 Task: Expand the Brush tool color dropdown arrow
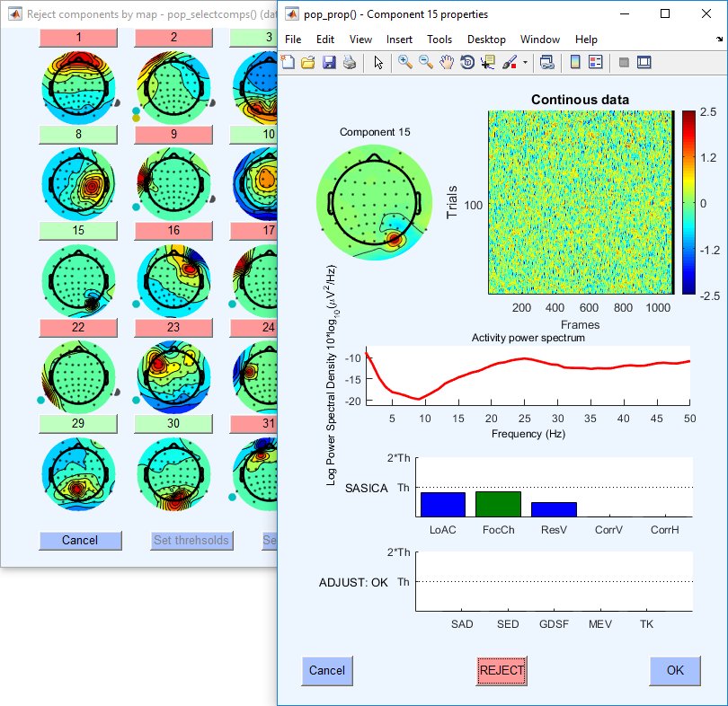pos(523,63)
